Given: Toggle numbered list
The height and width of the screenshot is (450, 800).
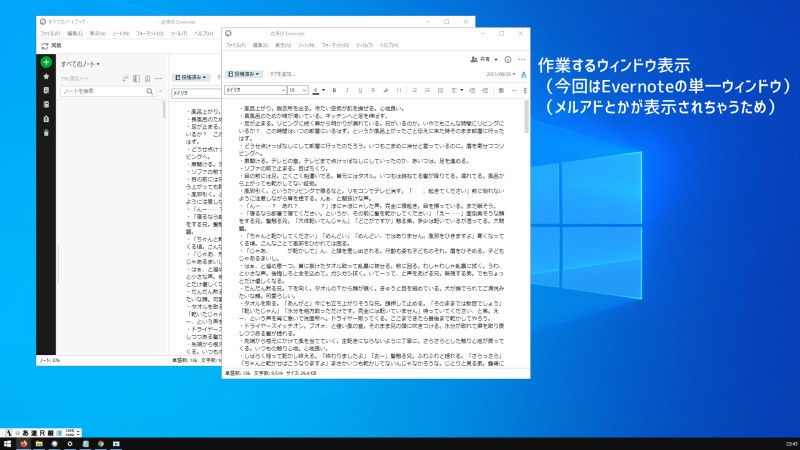Looking at the screenshot, I should click(x=427, y=90).
